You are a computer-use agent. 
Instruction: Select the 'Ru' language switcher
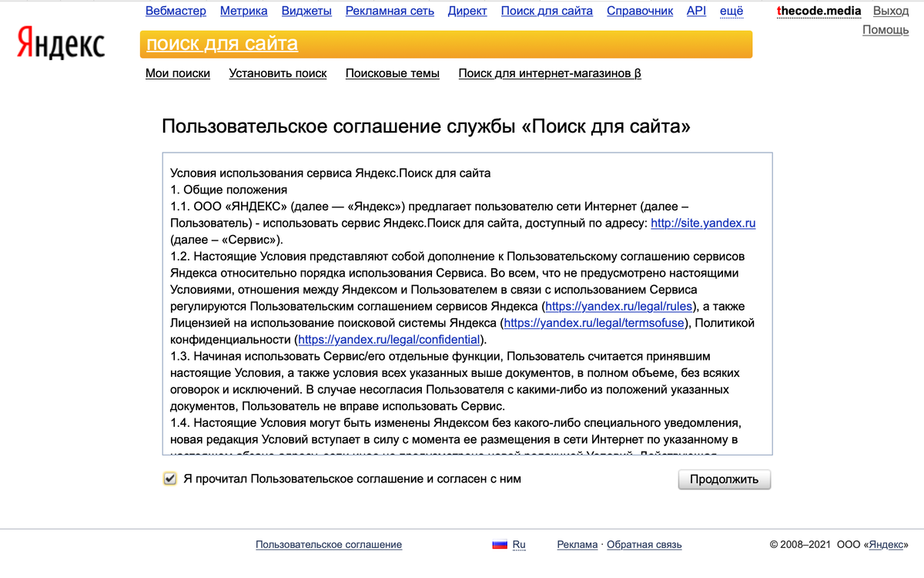pyautogui.click(x=519, y=545)
